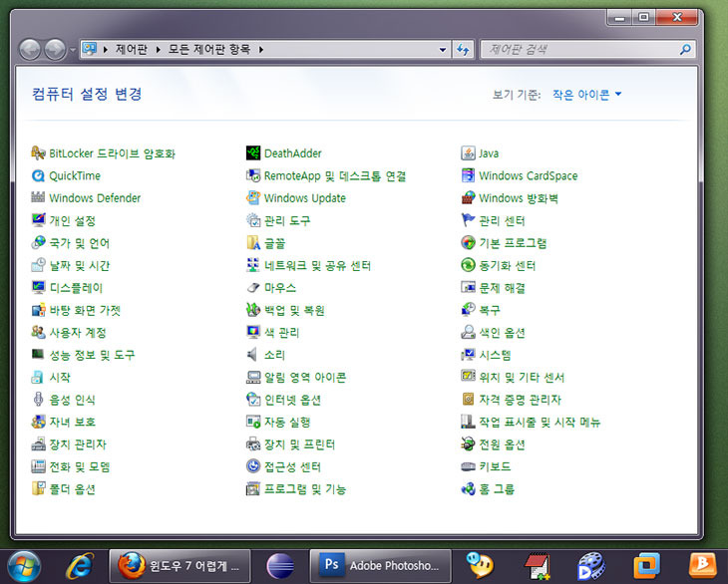Image resolution: width=728 pixels, height=584 pixels.
Task: Open the 장치 및 프린터 link
Action: [x=299, y=444]
